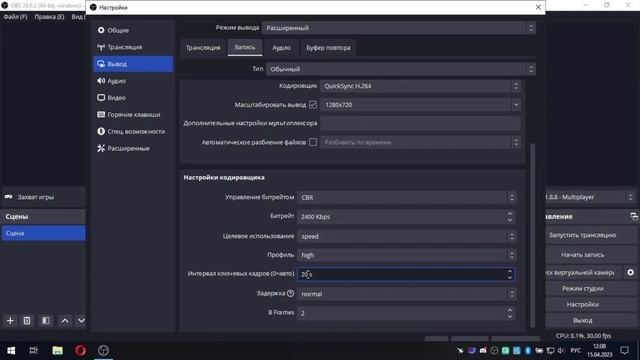Adjust Битрейт 2400 Kbps stepper arrows
640x360 pixels.
point(509,217)
